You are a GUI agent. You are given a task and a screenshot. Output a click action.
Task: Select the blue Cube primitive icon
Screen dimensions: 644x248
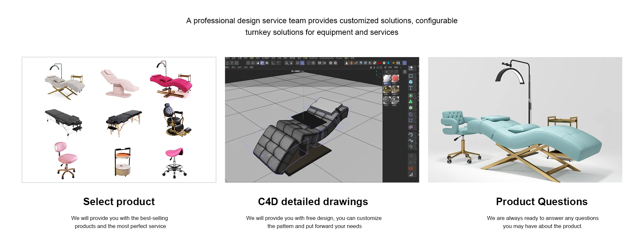411,82
